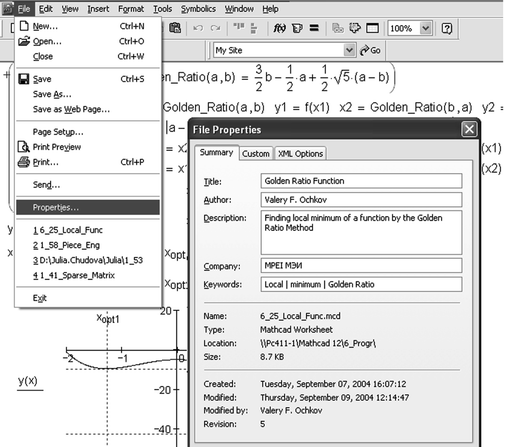Open the Tools menu

(x=163, y=9)
